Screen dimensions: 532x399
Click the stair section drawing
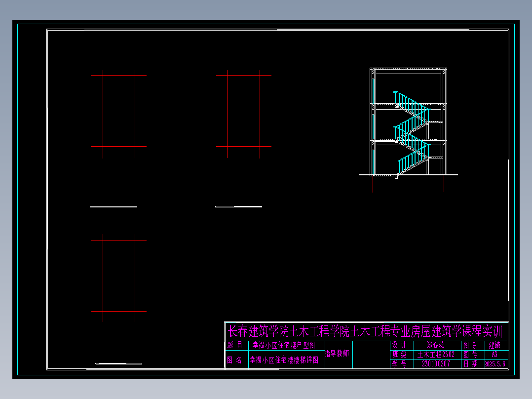409,130
